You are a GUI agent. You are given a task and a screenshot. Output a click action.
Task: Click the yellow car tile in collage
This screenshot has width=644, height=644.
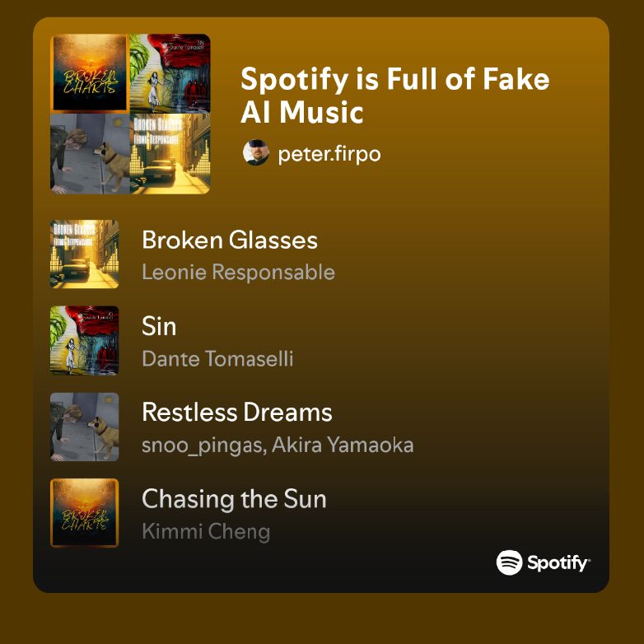(x=170, y=154)
